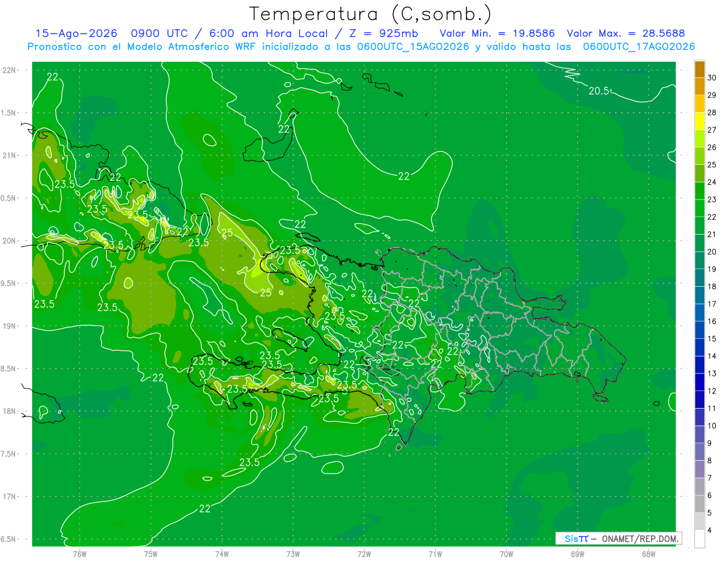The height and width of the screenshot is (562, 728).
Task: Click the '73W' longitude label
Action: (x=293, y=554)
